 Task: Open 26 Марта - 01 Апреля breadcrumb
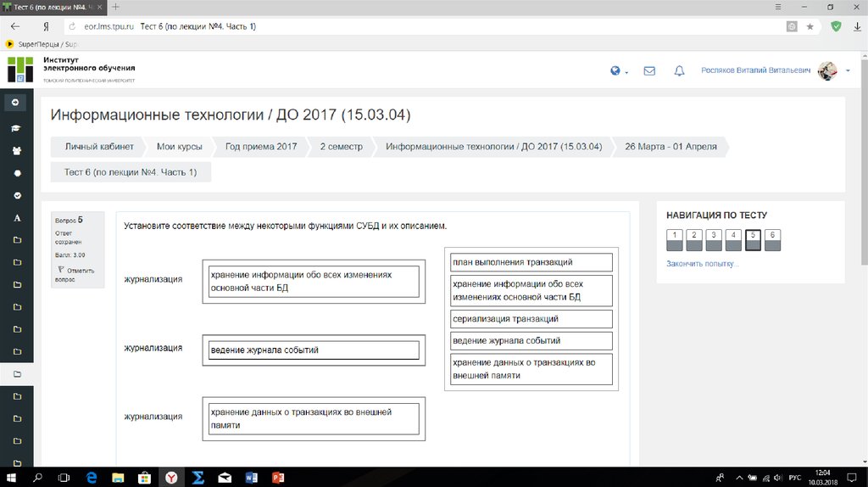[670, 146]
